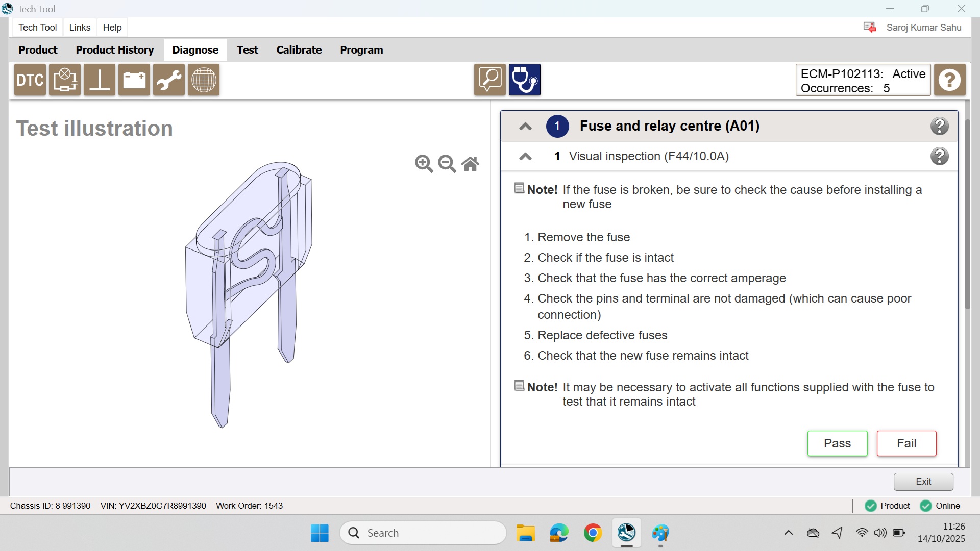This screenshot has width=980, height=551.
Task: Switch to the Calibrate tab
Action: click(299, 50)
